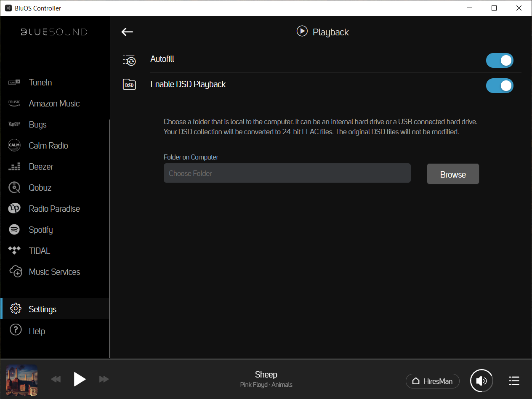Add more via Music Services

coord(54,272)
